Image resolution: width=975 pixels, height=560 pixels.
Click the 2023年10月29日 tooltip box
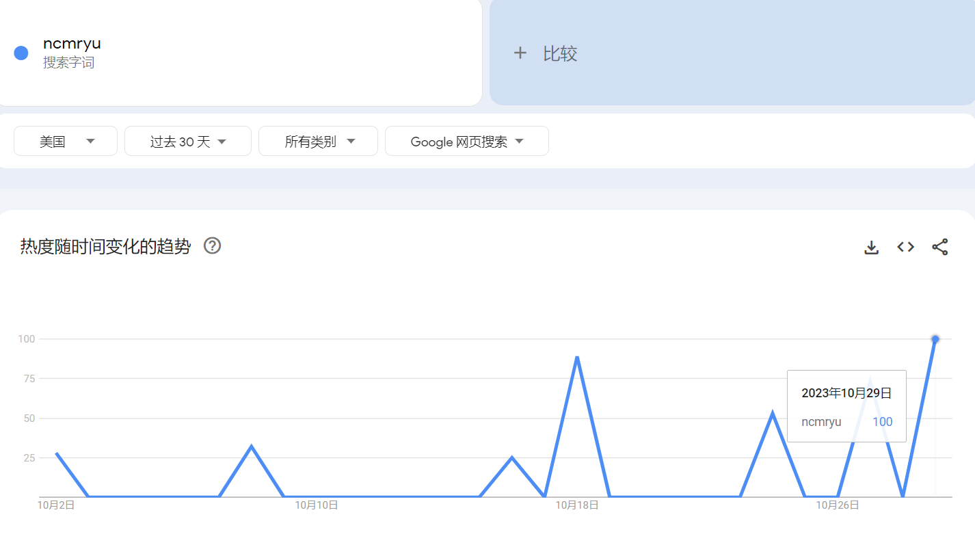pos(846,406)
